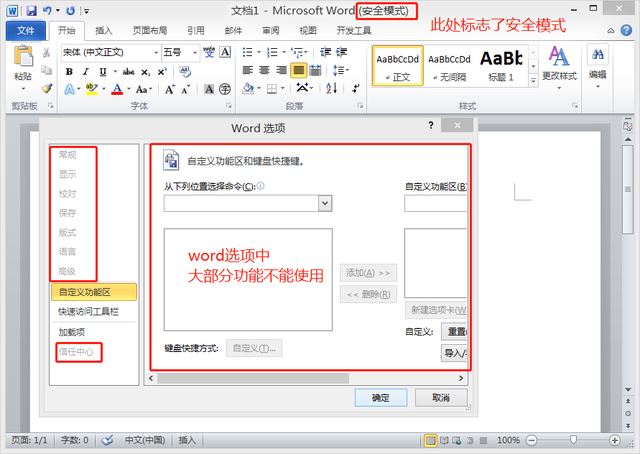Click the 重置 Reset button
Viewport: 640px width, 454px height.
454,332
